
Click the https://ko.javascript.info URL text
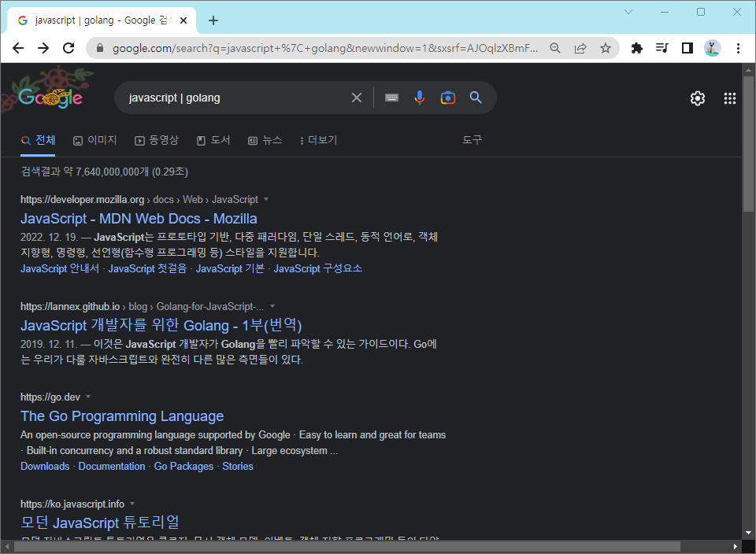[72, 504]
